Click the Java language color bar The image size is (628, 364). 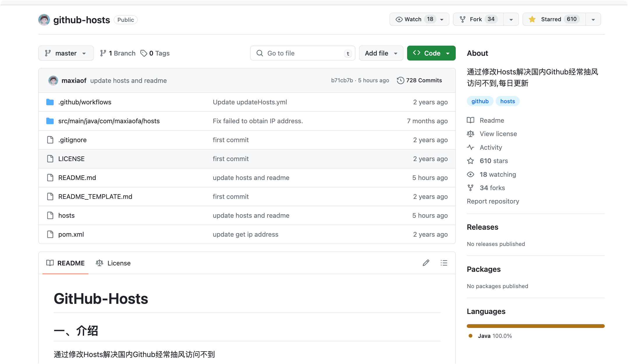click(x=535, y=326)
